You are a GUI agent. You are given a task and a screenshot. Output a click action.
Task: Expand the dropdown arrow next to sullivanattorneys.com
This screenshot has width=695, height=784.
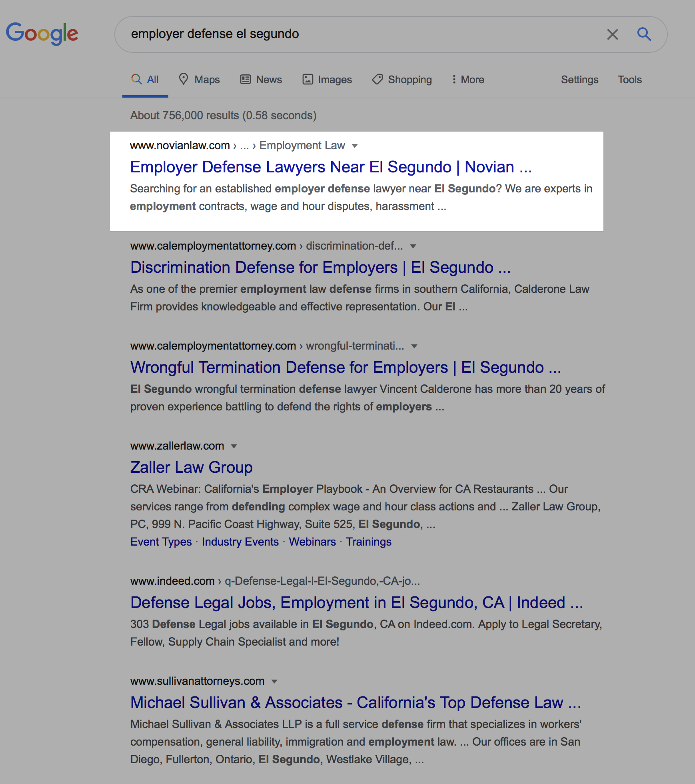tap(274, 682)
